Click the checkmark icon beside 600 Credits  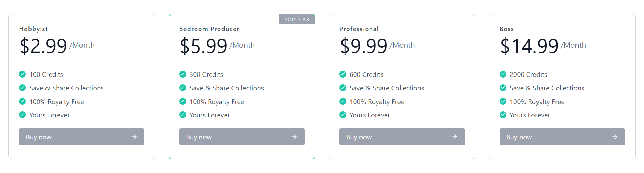click(343, 74)
